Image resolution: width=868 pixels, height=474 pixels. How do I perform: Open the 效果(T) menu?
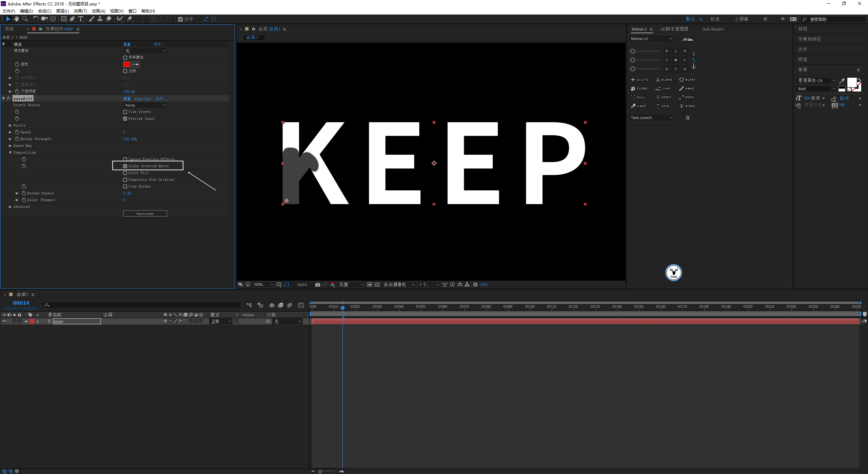(x=80, y=11)
